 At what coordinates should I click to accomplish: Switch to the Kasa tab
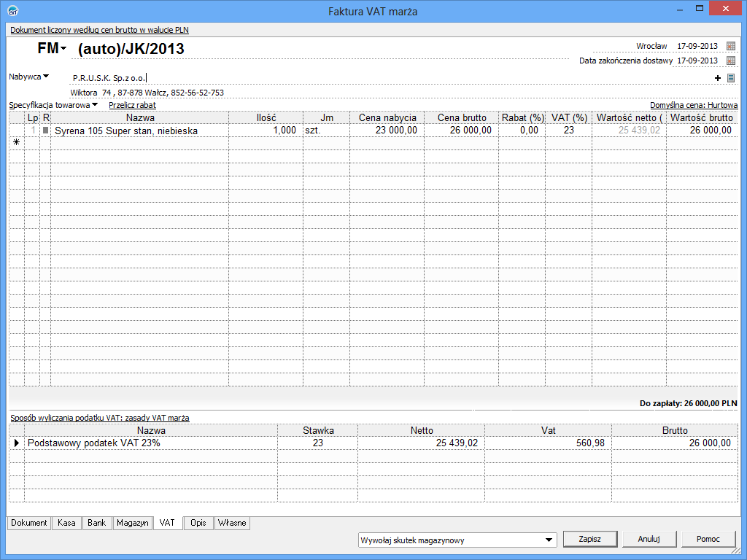(66, 523)
